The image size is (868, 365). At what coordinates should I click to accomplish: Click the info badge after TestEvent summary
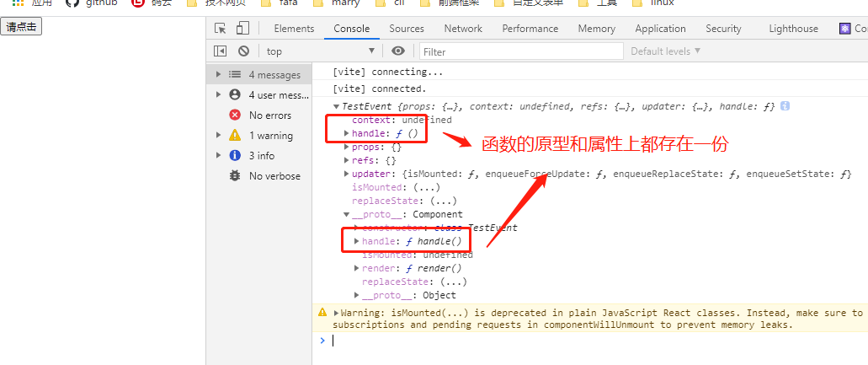click(785, 105)
